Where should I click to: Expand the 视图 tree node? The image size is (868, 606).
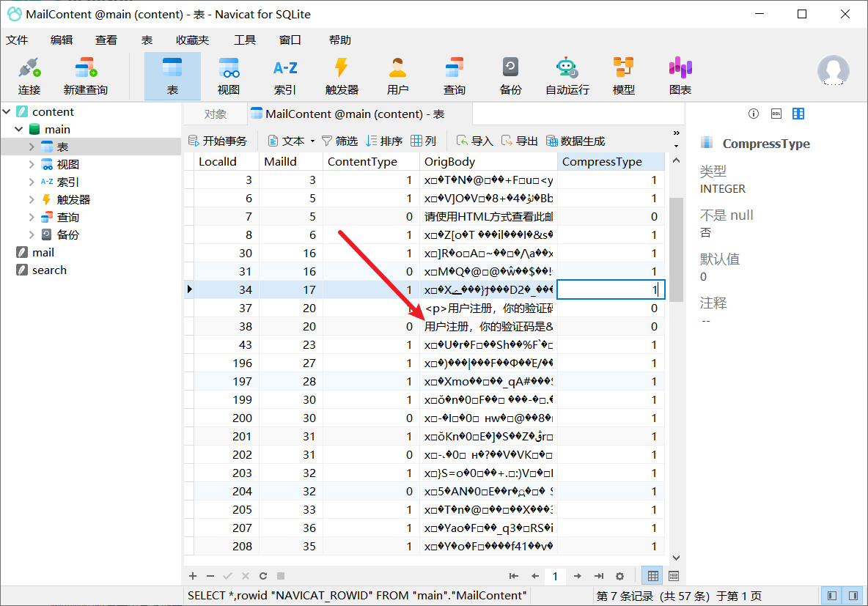(x=32, y=164)
